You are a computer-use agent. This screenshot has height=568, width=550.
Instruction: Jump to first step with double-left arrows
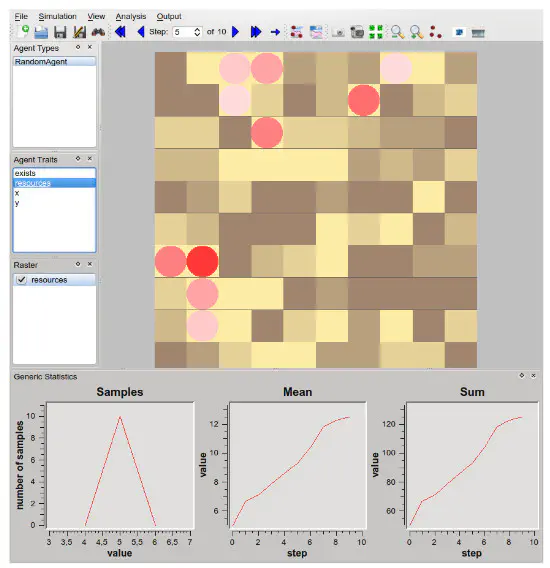point(120,32)
